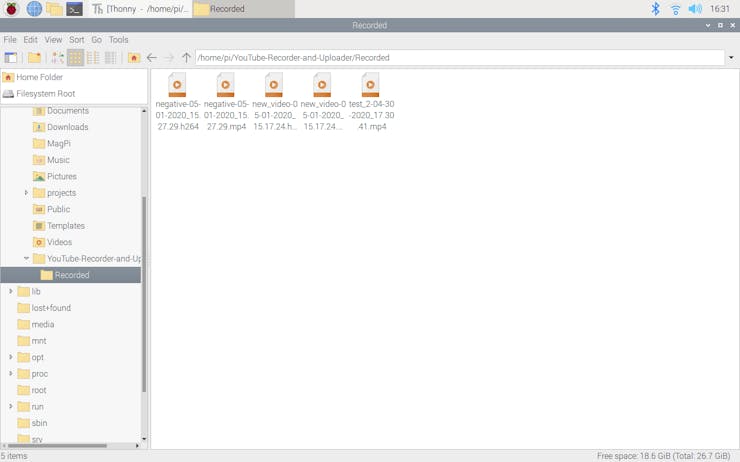Select the Pictures folder in the tree

click(61, 176)
